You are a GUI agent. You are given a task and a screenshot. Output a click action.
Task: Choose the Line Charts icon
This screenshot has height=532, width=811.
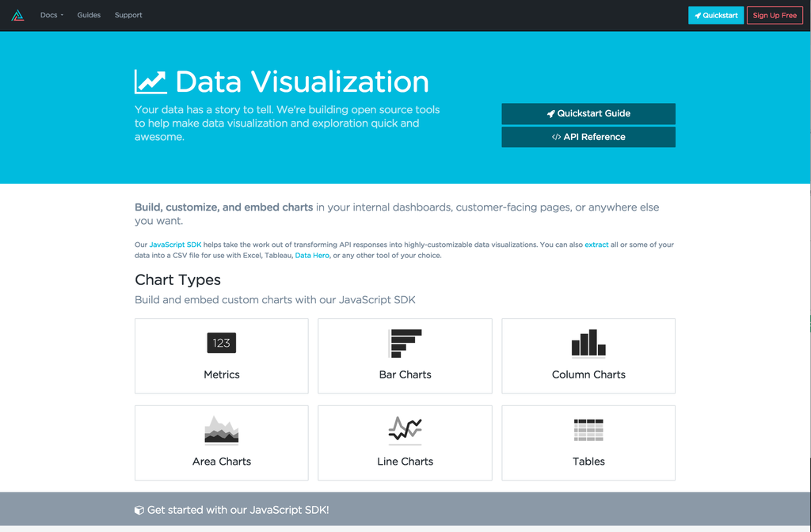pos(405,429)
